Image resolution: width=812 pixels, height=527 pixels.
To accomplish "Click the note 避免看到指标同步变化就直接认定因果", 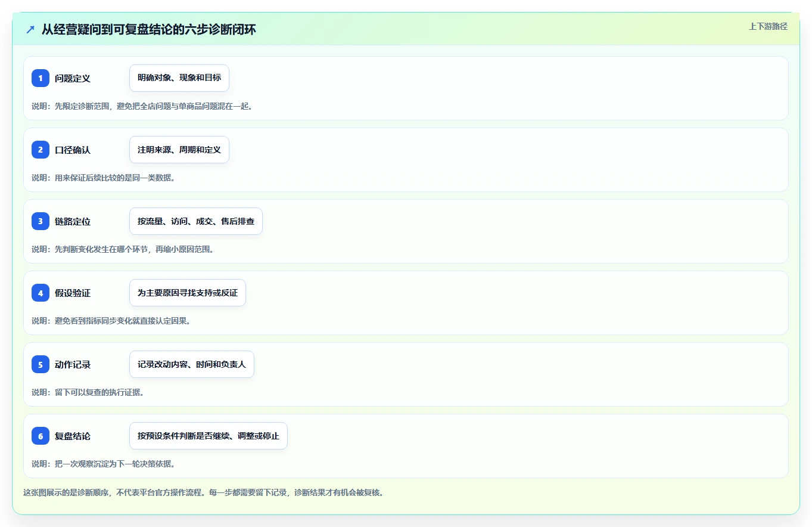I will coord(111,321).
